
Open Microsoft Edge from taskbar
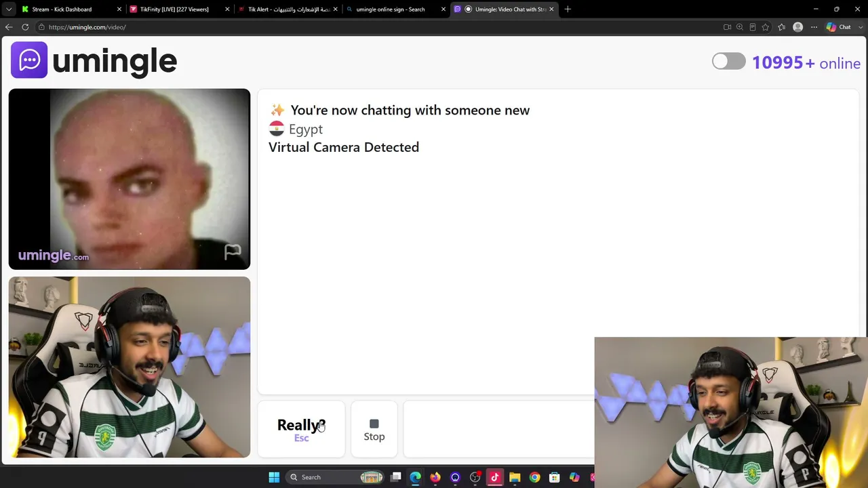[416, 477]
